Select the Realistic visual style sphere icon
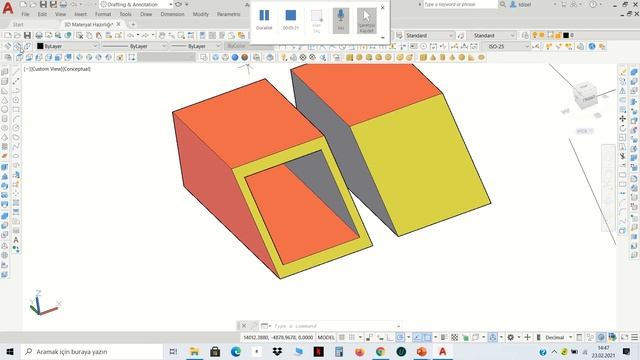Viewport: 640px width, 360px height. click(x=244, y=57)
